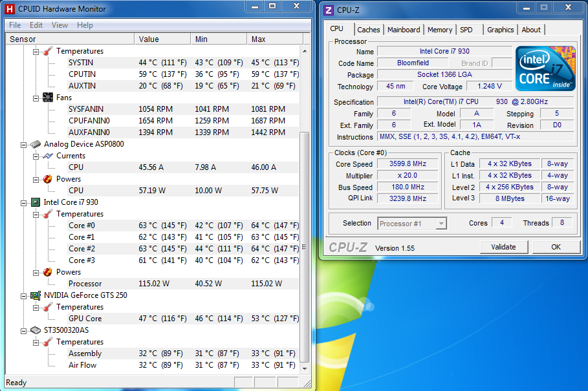Screen dimensions: 588x391
Task: Open the Edit menu in Hardware Monitor
Action: 36,25
